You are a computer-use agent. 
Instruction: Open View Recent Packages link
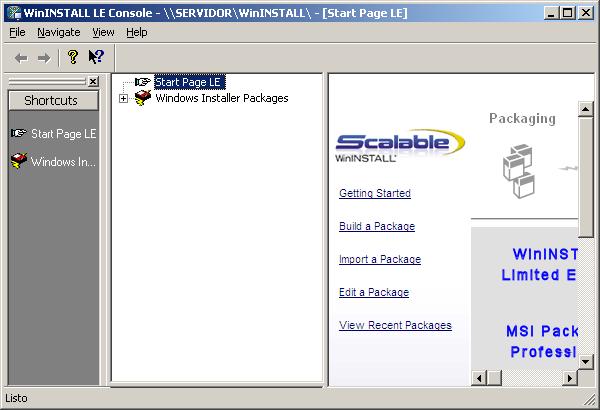[395, 325]
